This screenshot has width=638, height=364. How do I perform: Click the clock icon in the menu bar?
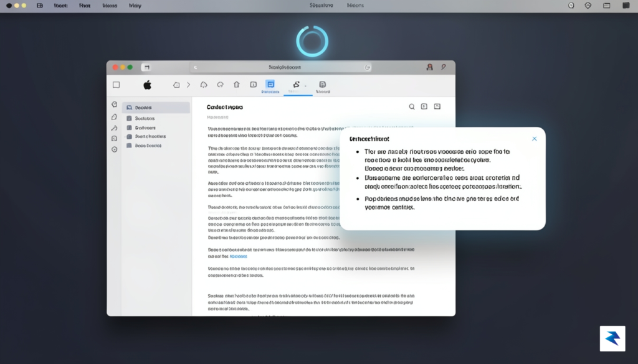click(x=571, y=5)
